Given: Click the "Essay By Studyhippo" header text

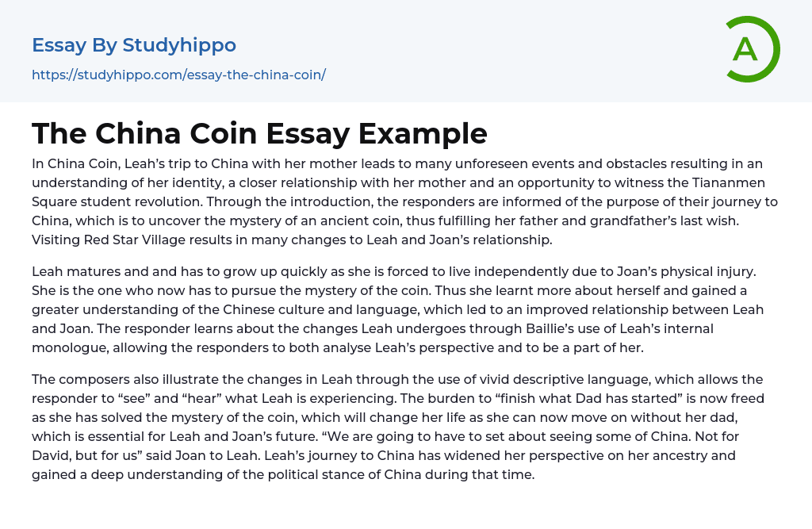Looking at the screenshot, I should point(134,45).
